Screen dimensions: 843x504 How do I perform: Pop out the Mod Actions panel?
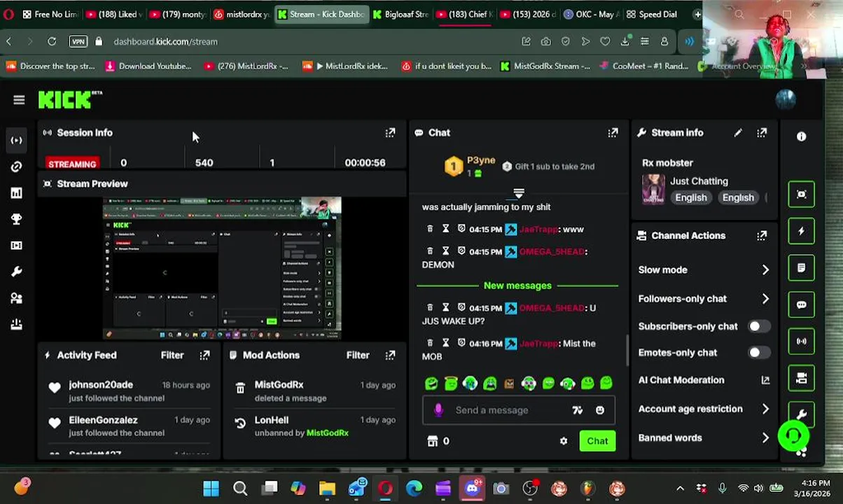[390, 355]
